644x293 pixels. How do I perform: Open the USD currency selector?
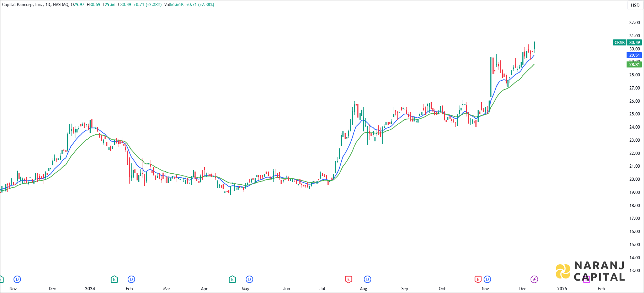[x=635, y=5]
